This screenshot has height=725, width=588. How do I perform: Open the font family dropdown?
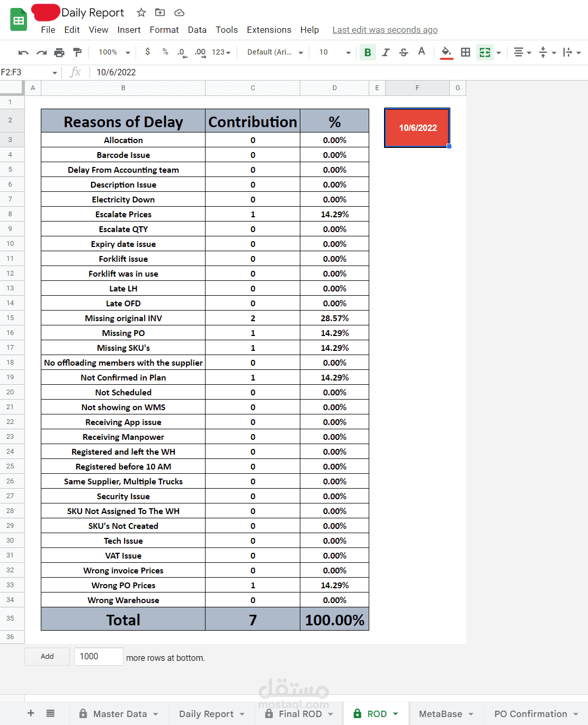[275, 52]
